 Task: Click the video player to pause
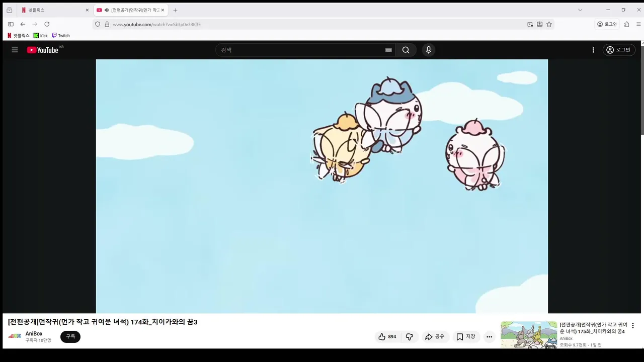point(322,186)
